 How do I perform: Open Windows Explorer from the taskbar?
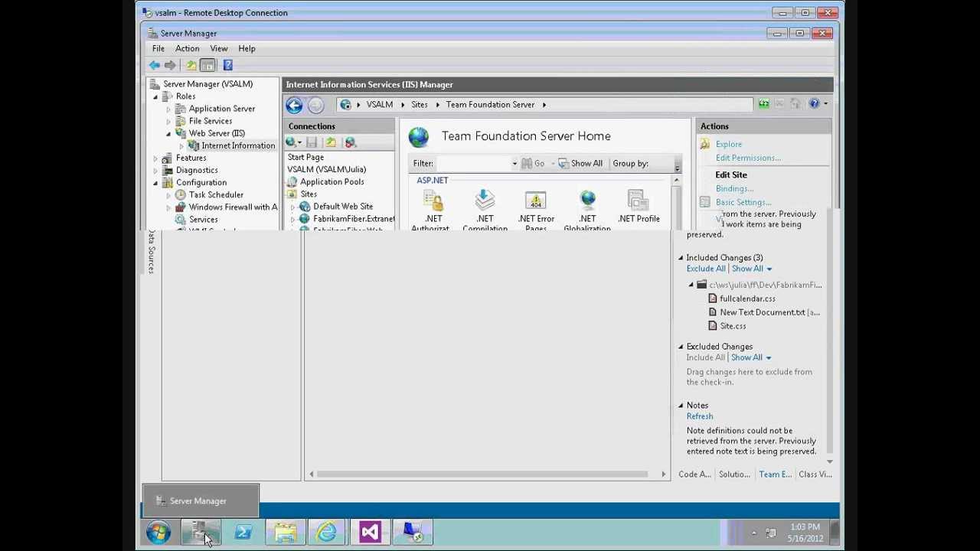(x=285, y=532)
